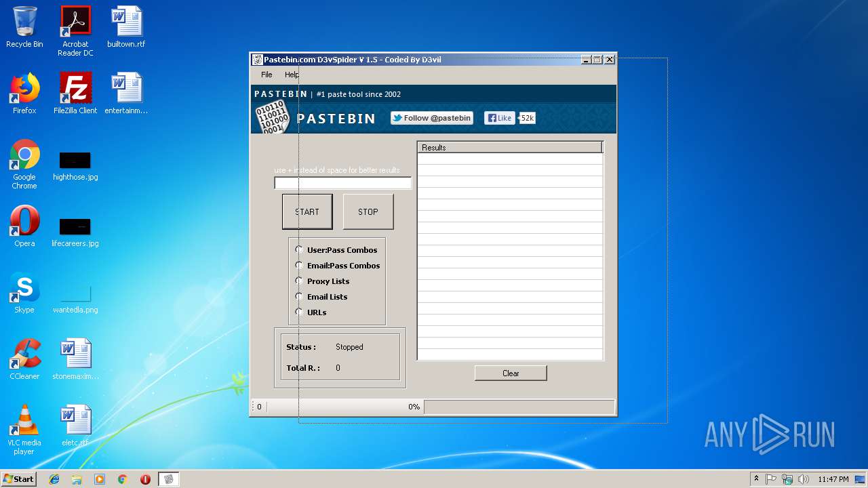This screenshot has width=868, height=488.
Task: Select Email:Pass Combos option
Action: tap(338, 266)
